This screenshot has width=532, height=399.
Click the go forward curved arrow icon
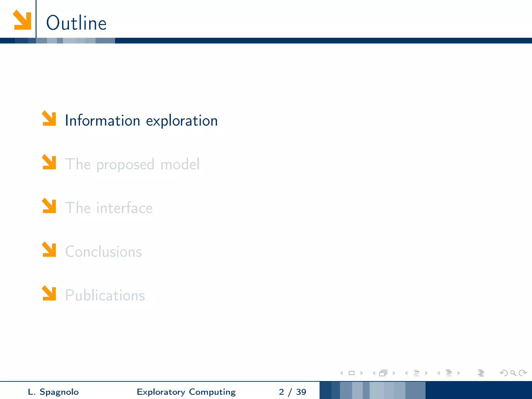pos(522,373)
